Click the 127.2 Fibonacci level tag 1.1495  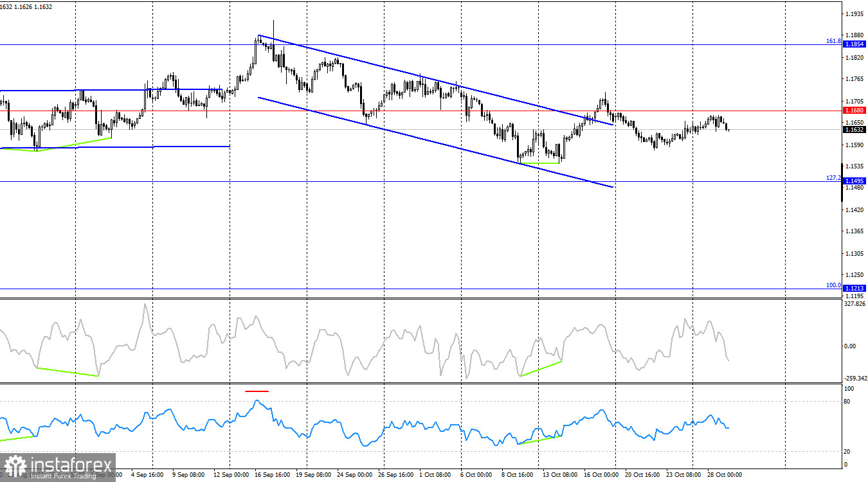[856, 181]
